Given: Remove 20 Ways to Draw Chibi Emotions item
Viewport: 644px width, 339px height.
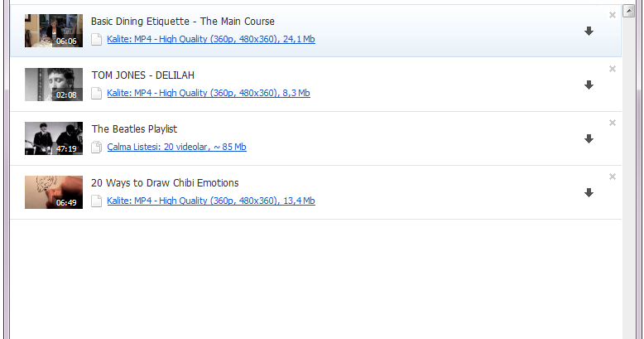Looking at the screenshot, I should point(613,177).
